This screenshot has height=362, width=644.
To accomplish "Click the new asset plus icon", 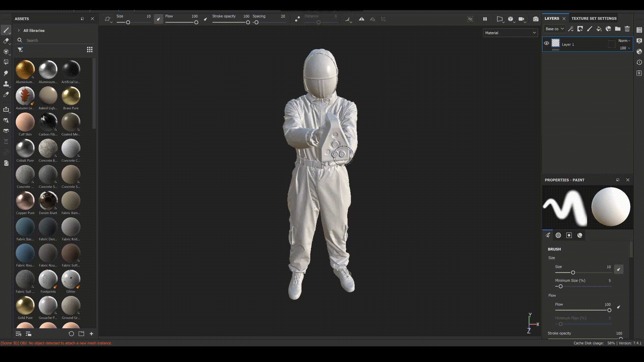I will coord(91,334).
